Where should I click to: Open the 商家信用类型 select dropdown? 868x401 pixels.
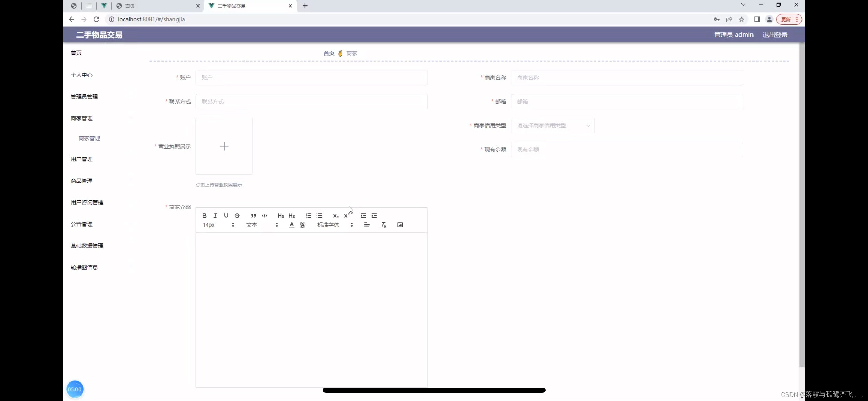[x=553, y=126]
